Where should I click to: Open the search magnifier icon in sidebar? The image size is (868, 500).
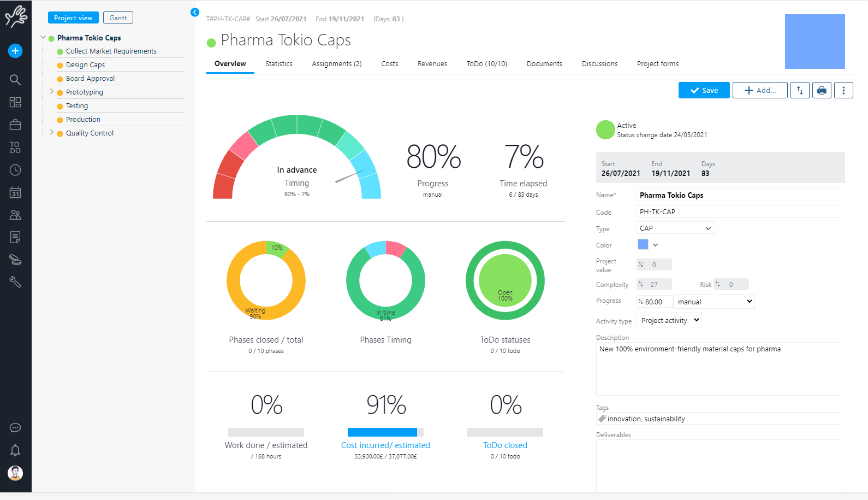[15, 80]
